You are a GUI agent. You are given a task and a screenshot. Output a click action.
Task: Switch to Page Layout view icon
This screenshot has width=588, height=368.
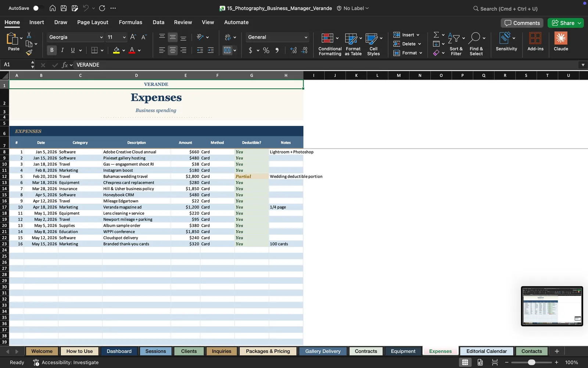coord(480,362)
